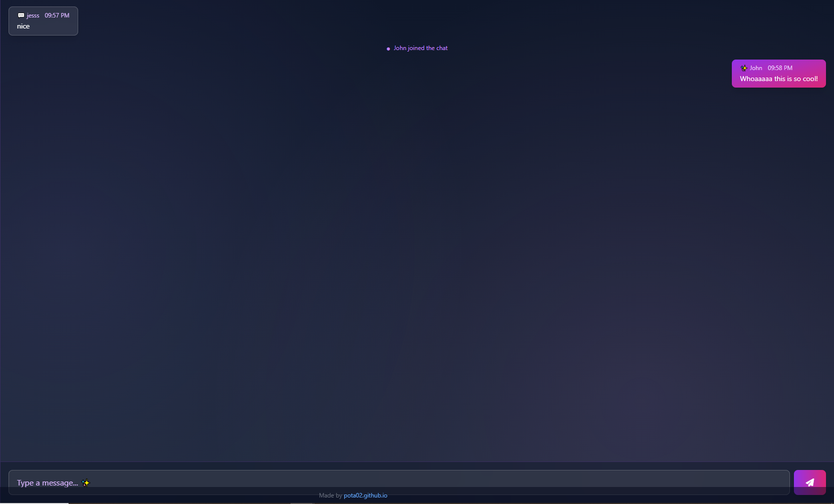Send the message with the paper plane button
This screenshot has width=834, height=504.
809,482
